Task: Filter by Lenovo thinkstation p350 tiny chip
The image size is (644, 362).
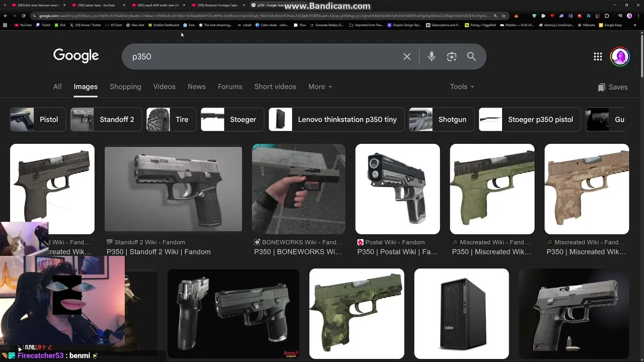Action: tap(337, 120)
